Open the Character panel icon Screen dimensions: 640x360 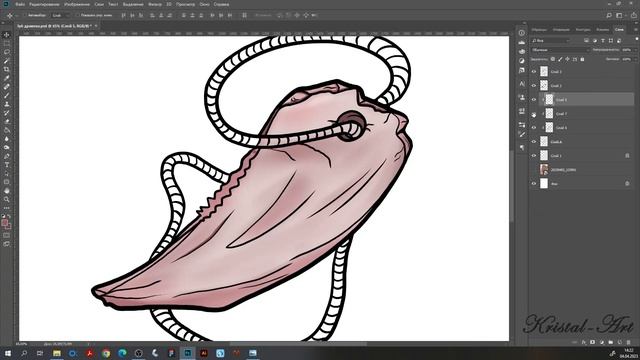pyautogui.click(x=522, y=84)
